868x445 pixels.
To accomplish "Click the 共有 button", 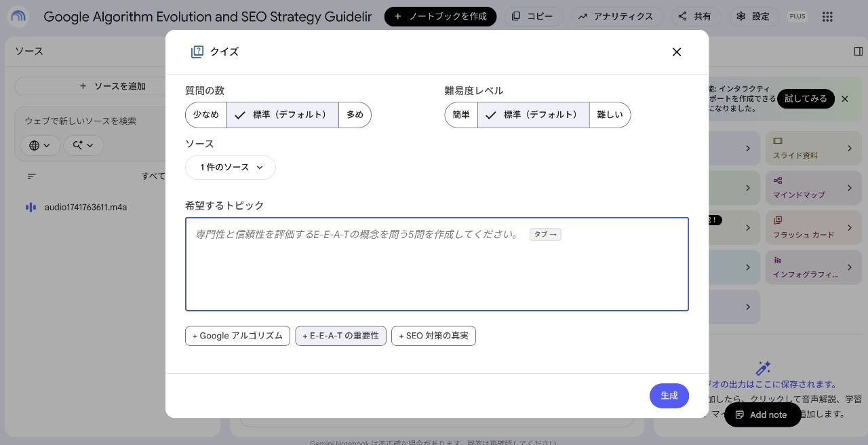I will click(x=695, y=16).
